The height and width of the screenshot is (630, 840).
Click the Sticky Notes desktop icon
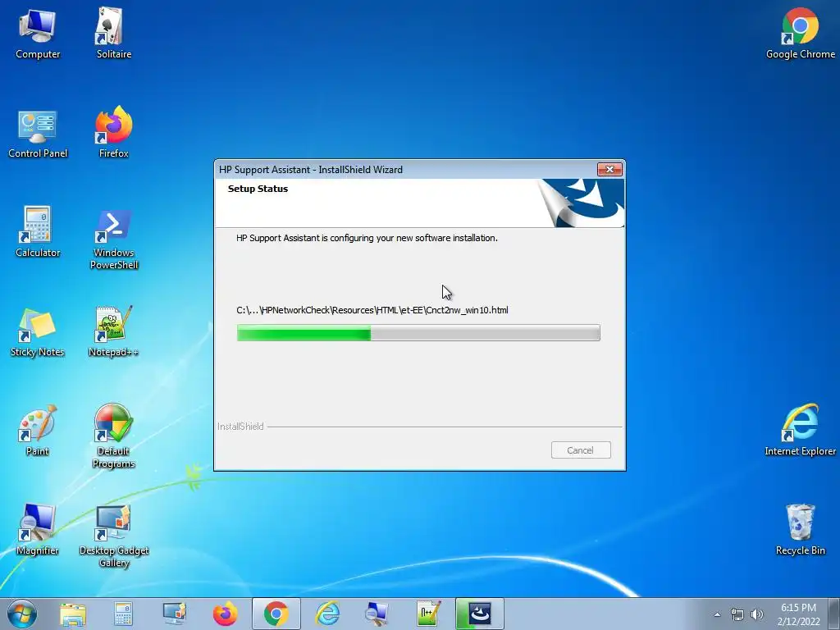(38, 332)
